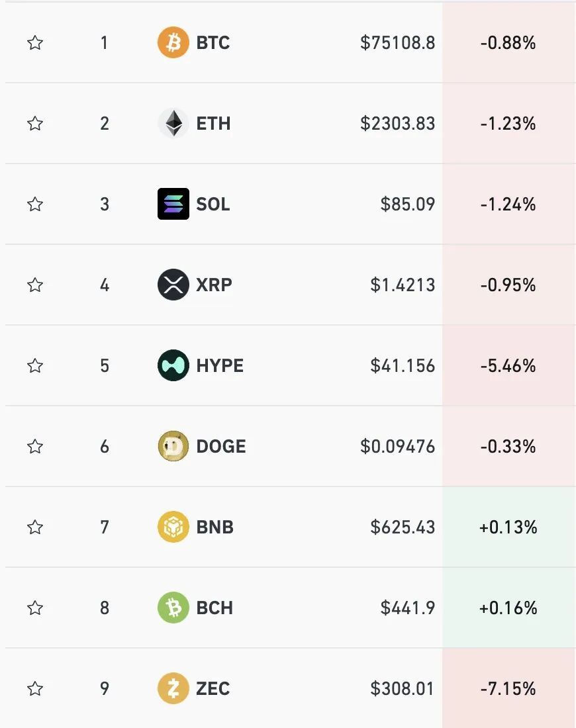
Task: Click the BCH +0.16% change cell
Action: [508, 608]
